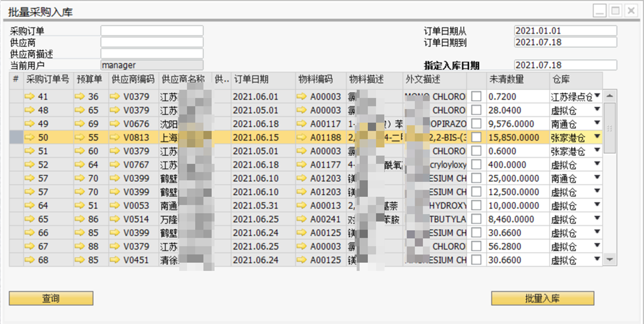
Task: Open link arrow for purchase order 67
Action: pos(29,246)
